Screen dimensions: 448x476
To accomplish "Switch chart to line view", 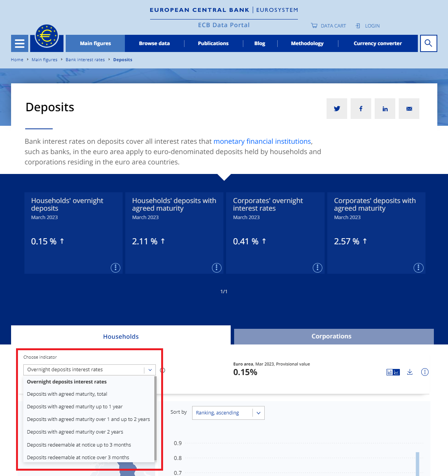I will (x=396, y=372).
